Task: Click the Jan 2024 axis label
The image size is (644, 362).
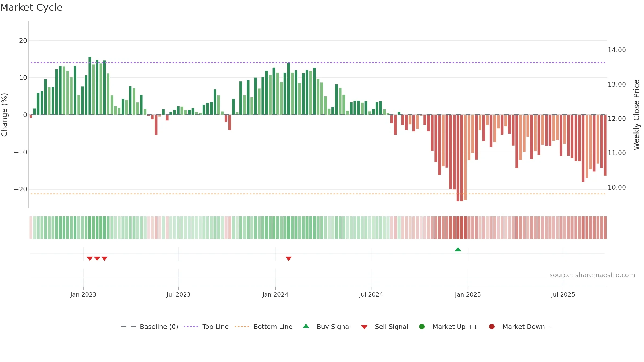Action: (x=275, y=294)
